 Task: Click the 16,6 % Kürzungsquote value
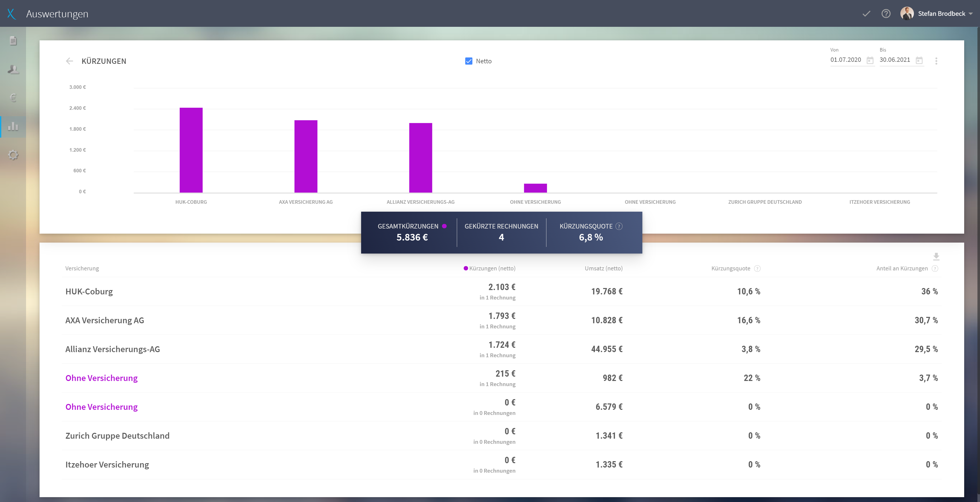pyautogui.click(x=749, y=320)
